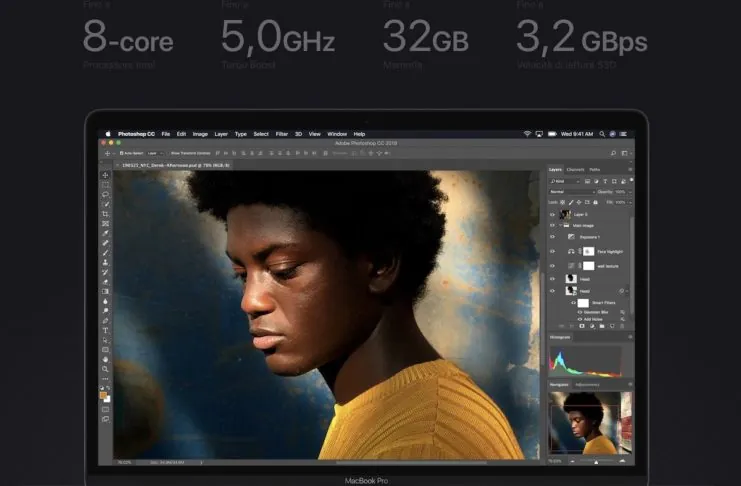
Task: Select the Crop tool
Action: tap(106, 213)
